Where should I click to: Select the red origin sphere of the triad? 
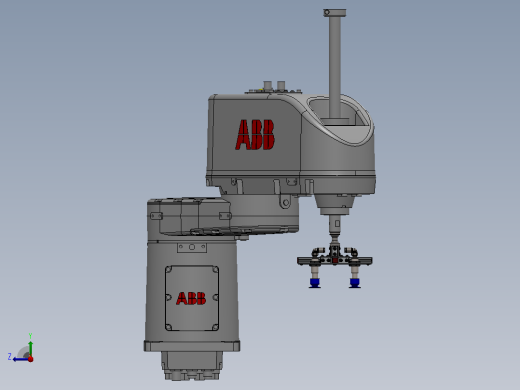point(31,359)
